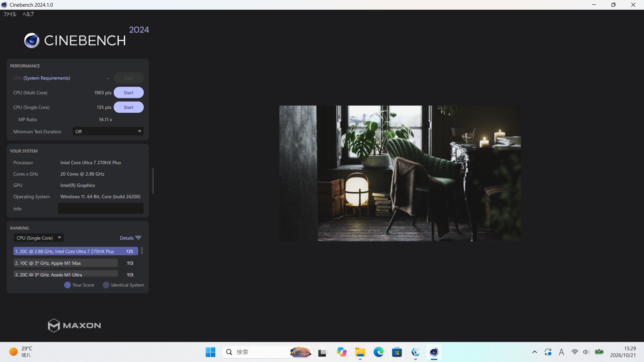
Task: Open the ファイル menu
Action: 10,14
